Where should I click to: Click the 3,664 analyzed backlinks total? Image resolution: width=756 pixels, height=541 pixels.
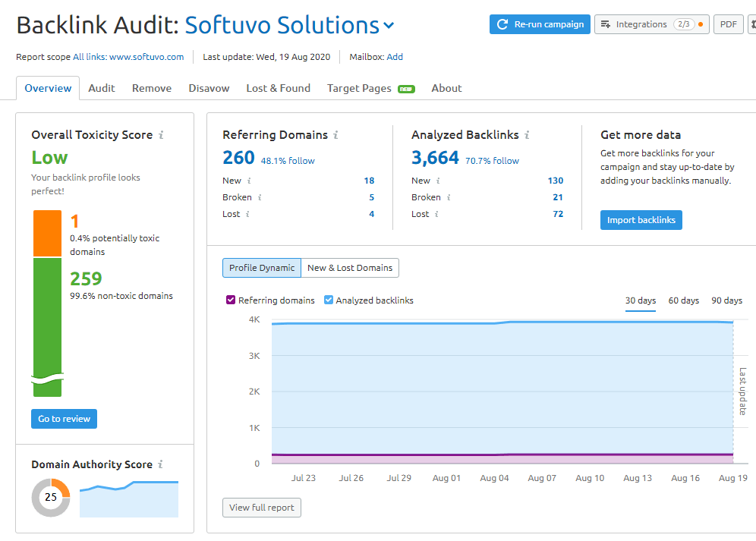435,158
